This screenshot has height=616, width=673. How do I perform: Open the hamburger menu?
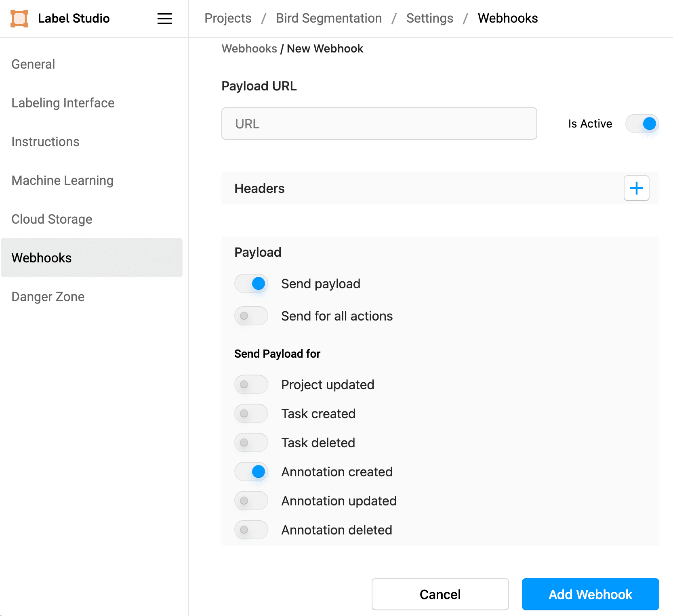164,19
